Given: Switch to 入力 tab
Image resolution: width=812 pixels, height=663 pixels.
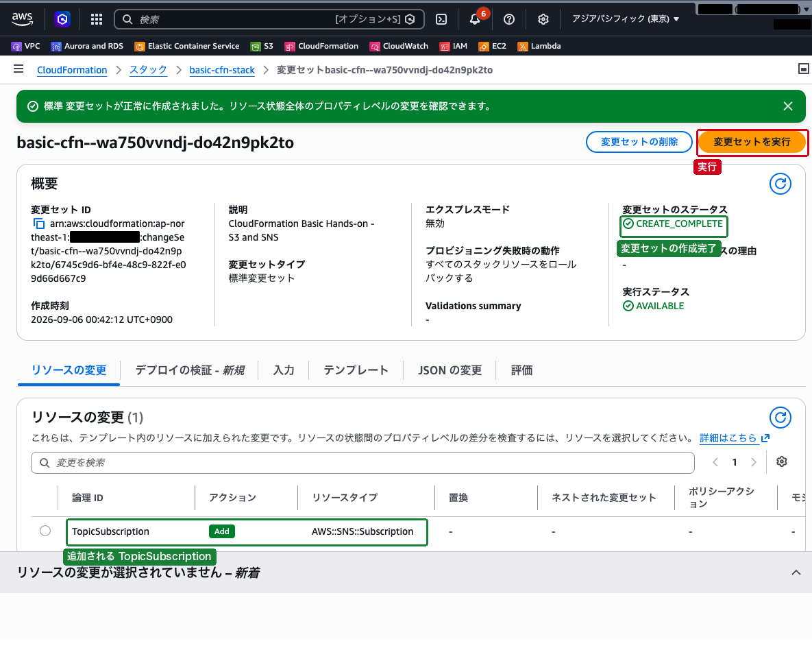Looking at the screenshot, I should point(284,370).
